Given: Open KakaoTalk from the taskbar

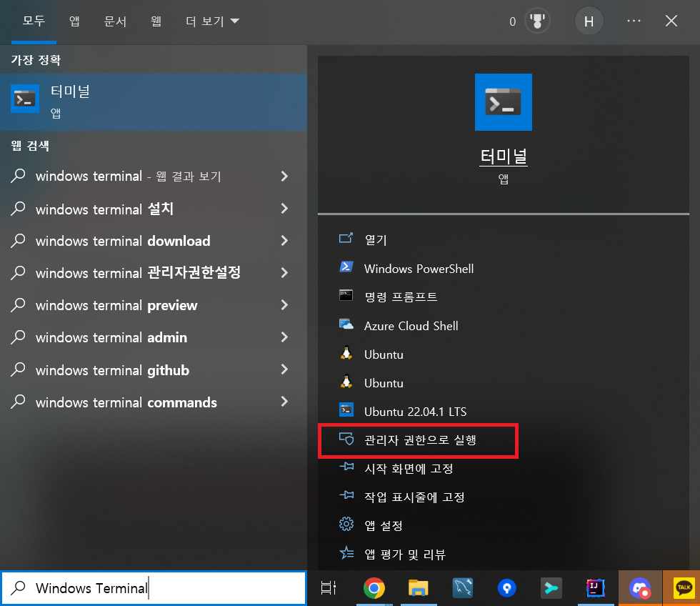Looking at the screenshot, I should [x=684, y=588].
